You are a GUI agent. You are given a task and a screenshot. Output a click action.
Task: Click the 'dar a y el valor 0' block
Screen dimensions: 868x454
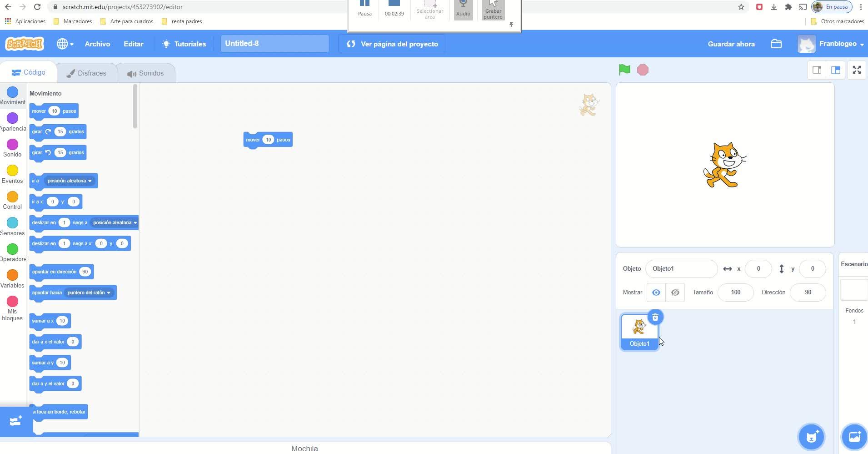point(55,384)
